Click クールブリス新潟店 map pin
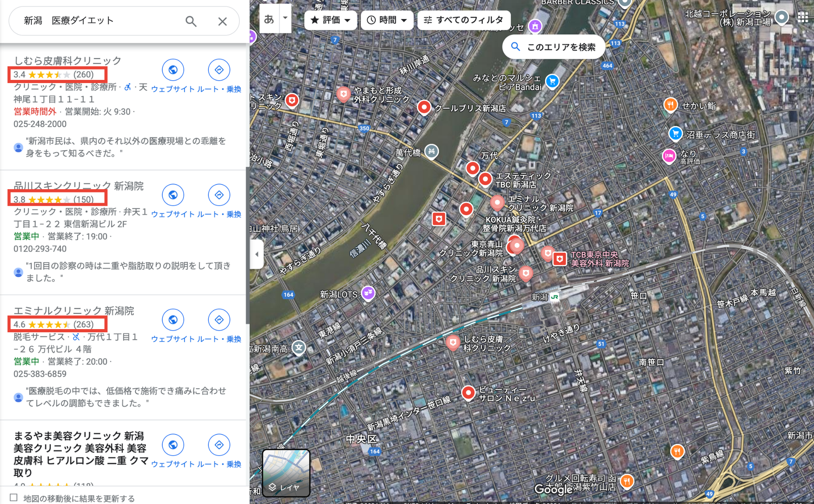Screen dimensions: 814x504 (x=424, y=107)
